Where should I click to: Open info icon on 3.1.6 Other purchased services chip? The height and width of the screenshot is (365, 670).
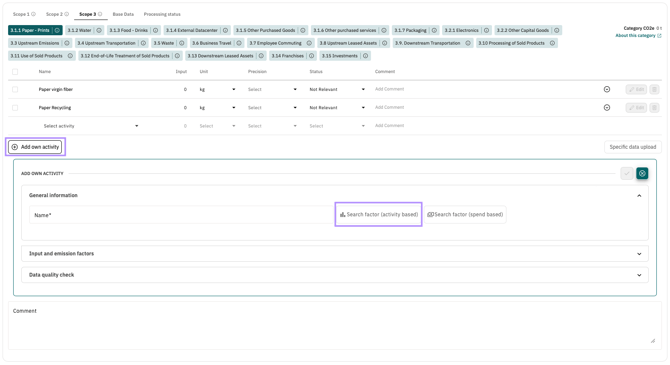point(384,30)
